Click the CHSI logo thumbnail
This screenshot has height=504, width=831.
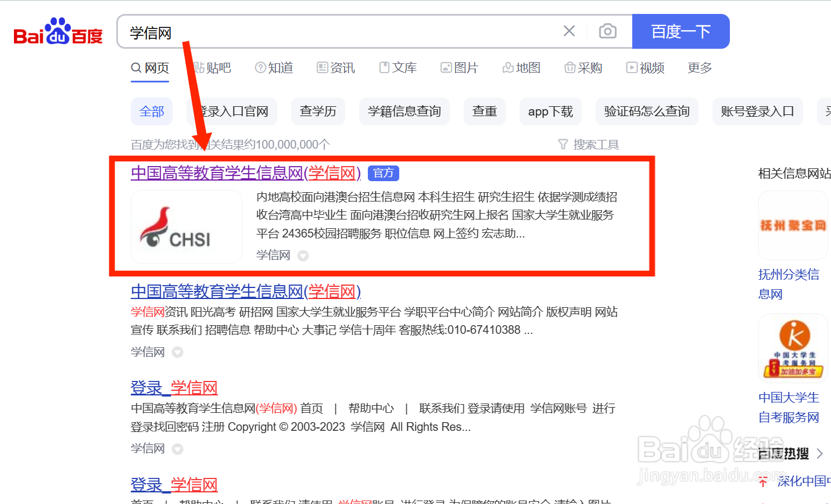187,227
